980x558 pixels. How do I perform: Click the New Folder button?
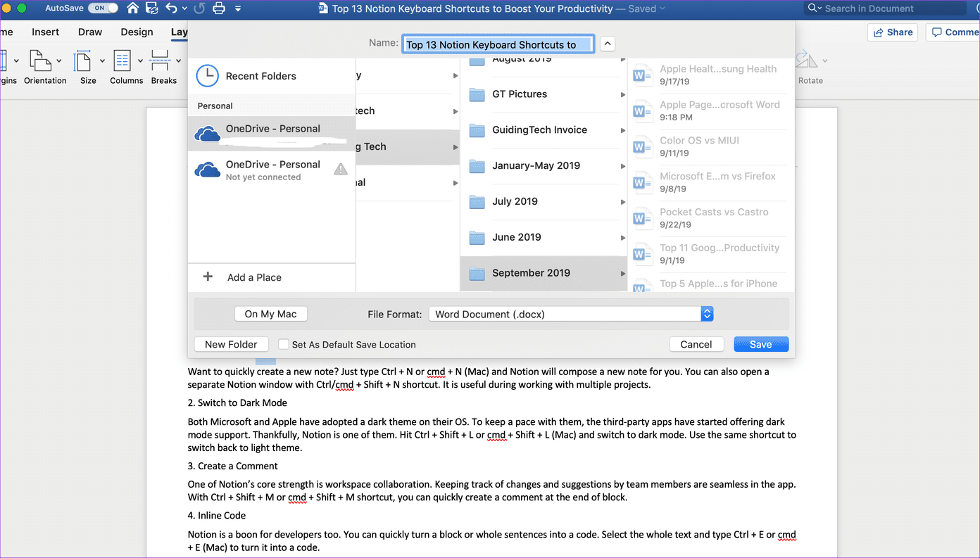[x=231, y=344]
